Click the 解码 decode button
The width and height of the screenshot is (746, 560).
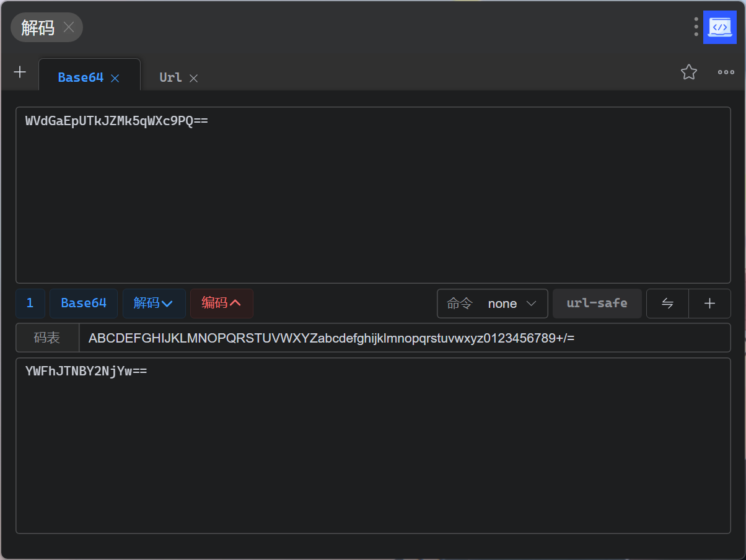154,303
